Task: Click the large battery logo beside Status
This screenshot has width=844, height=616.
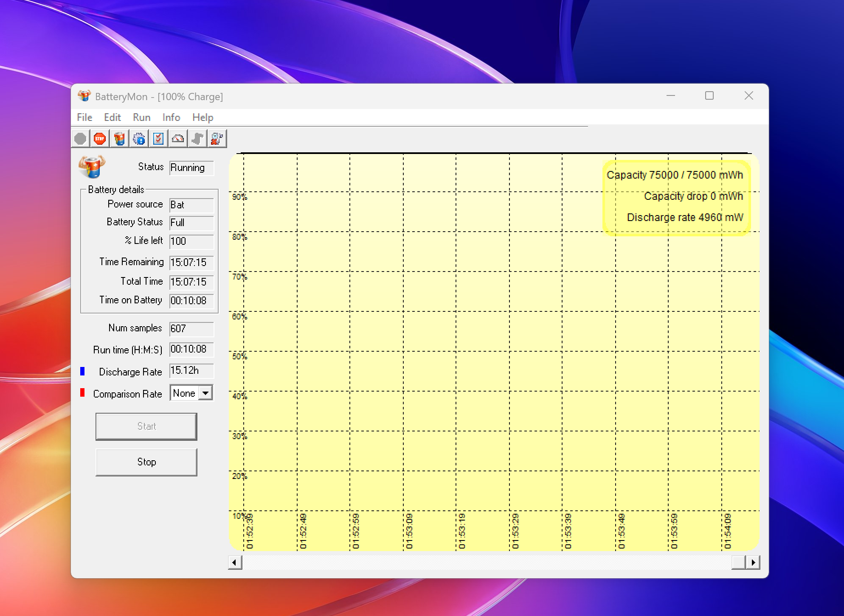Action: [x=92, y=167]
